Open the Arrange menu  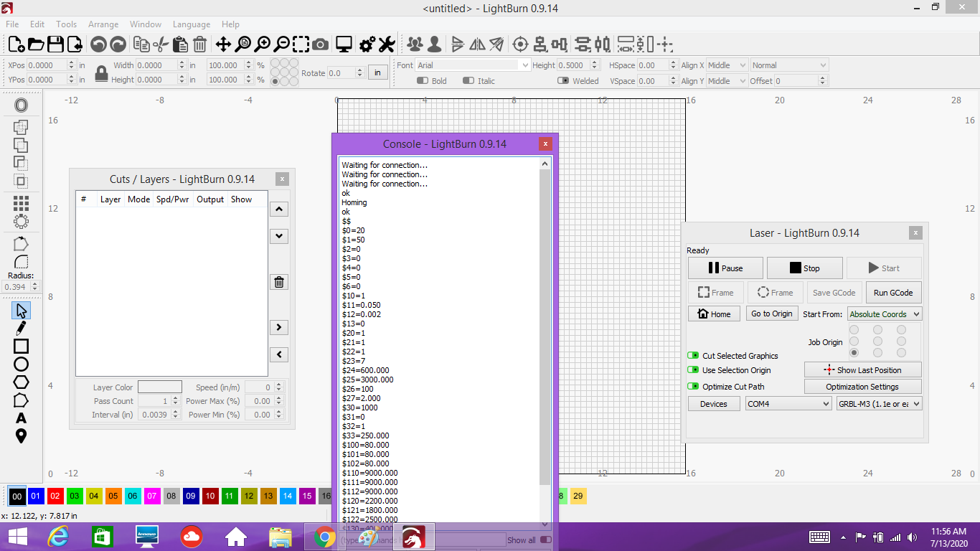click(103, 24)
